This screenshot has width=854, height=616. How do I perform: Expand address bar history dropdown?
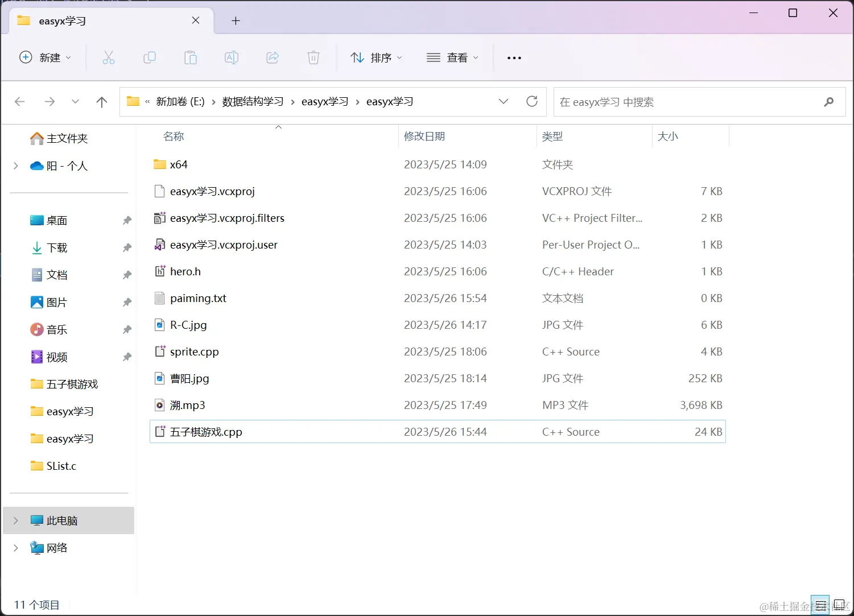pyautogui.click(x=504, y=101)
